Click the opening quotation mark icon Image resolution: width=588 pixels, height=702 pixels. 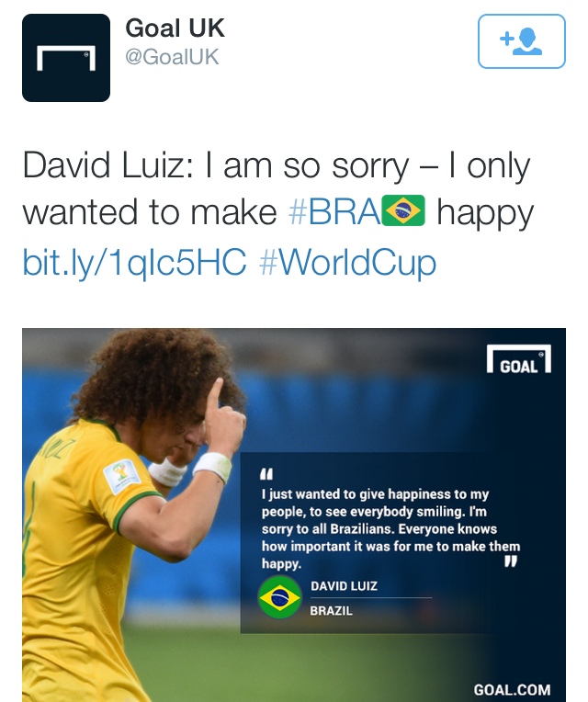point(266,474)
